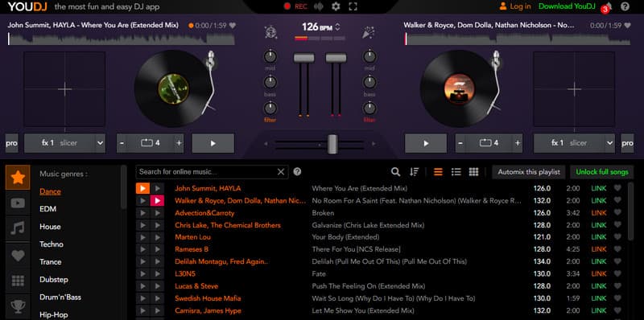Load Chris Lake Galvanize to right deck
This screenshot has height=320, width=644.
click(157, 225)
